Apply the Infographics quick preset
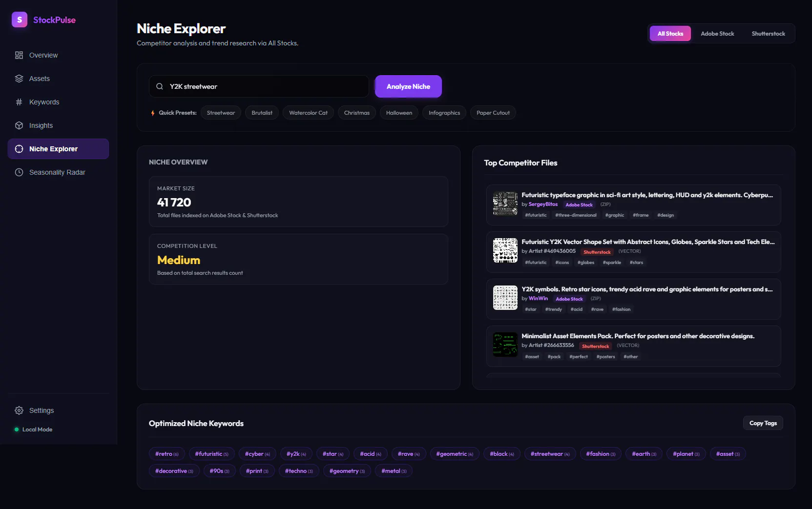 pyautogui.click(x=444, y=113)
